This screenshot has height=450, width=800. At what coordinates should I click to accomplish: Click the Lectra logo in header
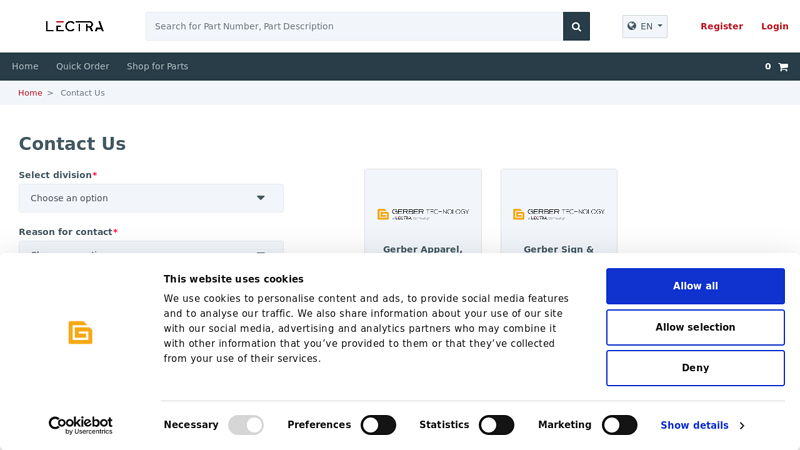pos(74,26)
